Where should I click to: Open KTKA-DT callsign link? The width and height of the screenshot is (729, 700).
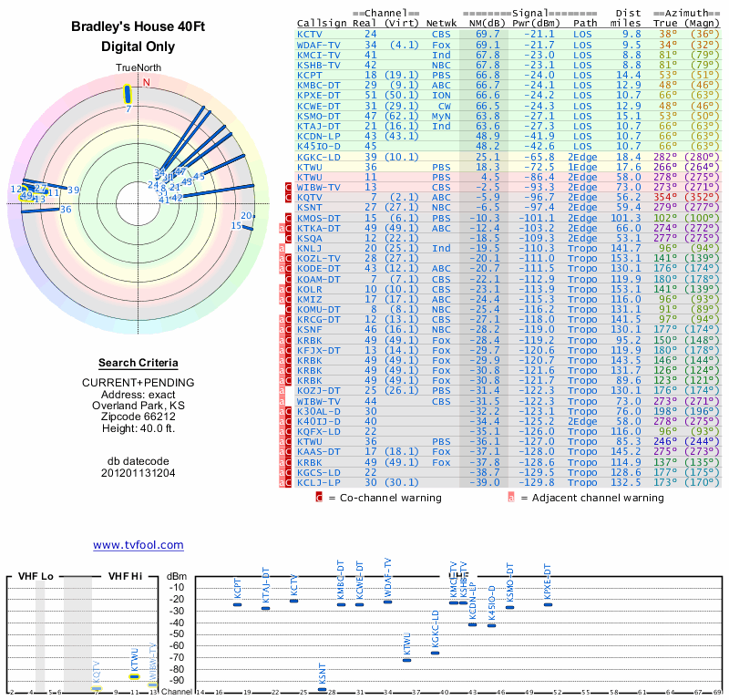pos(319,229)
